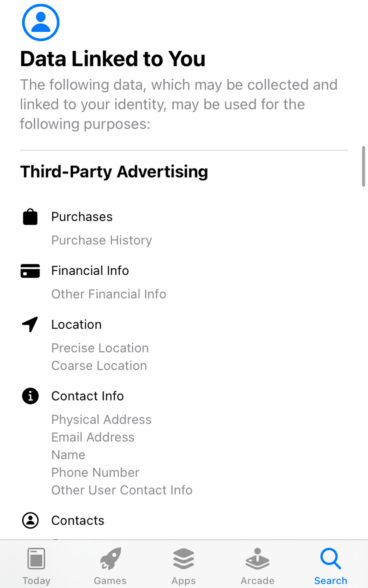Click the Phone Number entry

[95, 472]
